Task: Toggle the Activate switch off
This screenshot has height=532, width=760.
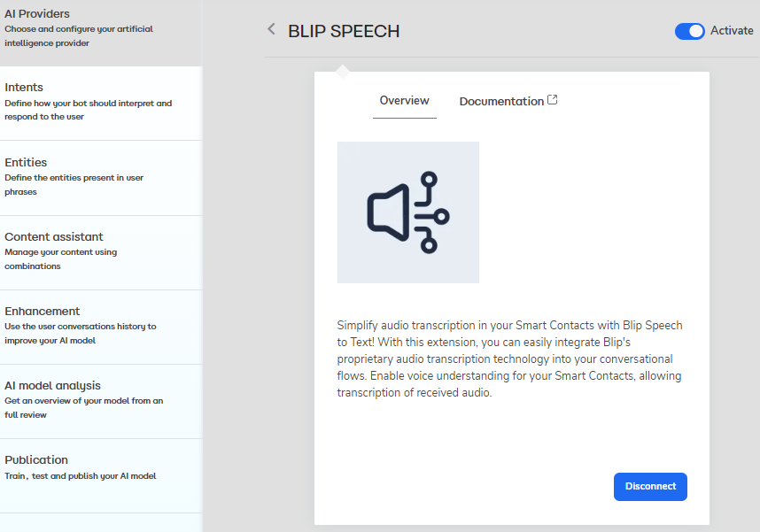Action: point(689,31)
